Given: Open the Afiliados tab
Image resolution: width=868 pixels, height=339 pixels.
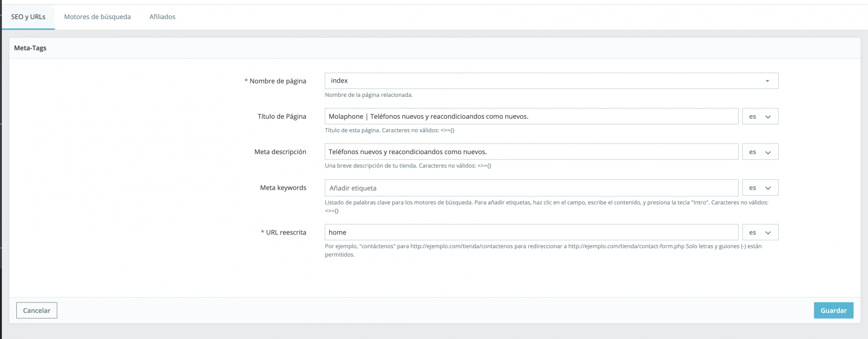Looking at the screenshot, I should coord(162,17).
